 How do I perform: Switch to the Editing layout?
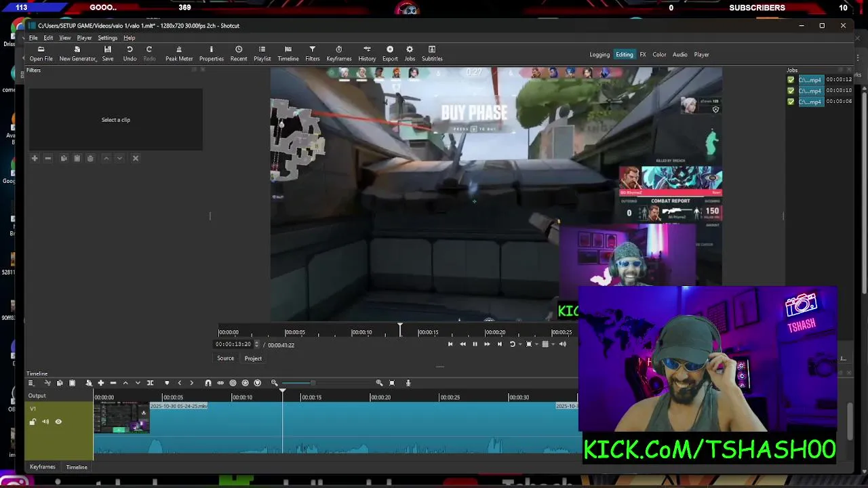(625, 55)
